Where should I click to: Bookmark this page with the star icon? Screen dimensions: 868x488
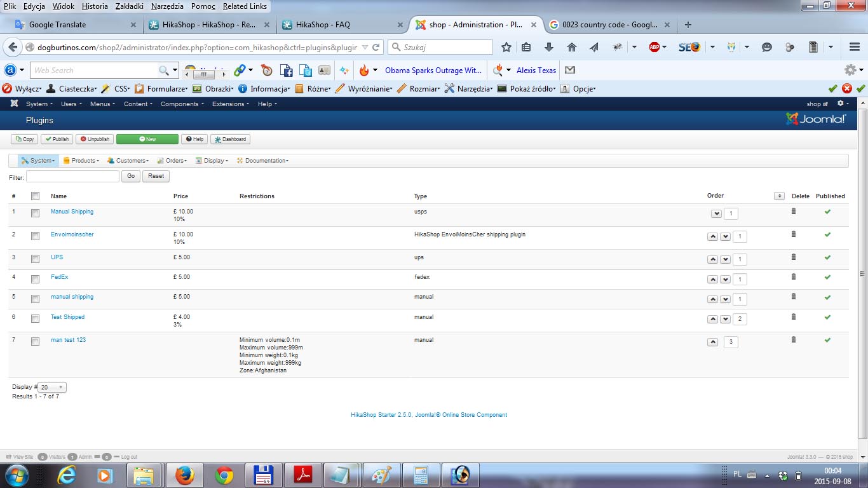click(x=506, y=47)
